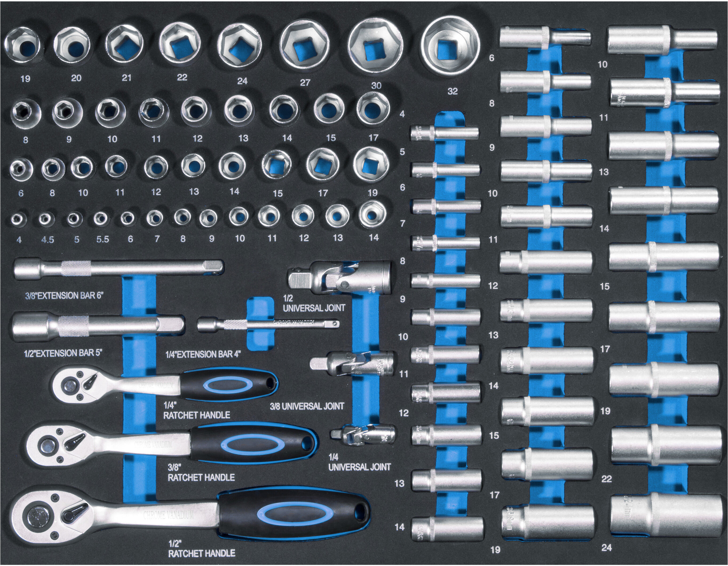
Task: Click the "20" size label
Action: [x=76, y=78]
